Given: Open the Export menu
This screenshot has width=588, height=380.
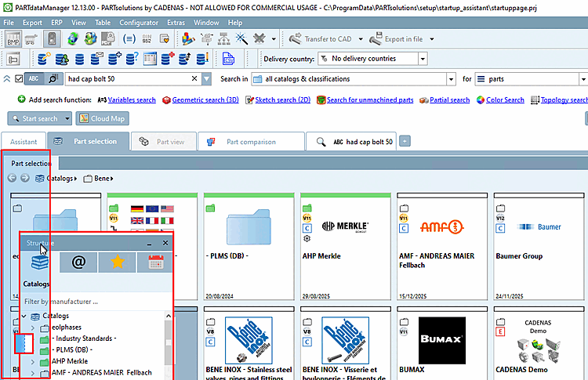Looking at the screenshot, I should (x=32, y=23).
